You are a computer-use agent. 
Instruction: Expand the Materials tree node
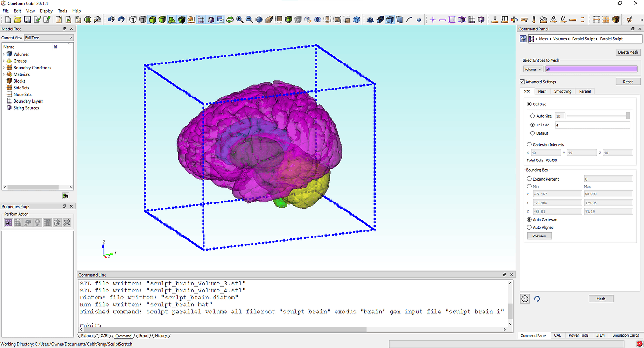4,74
